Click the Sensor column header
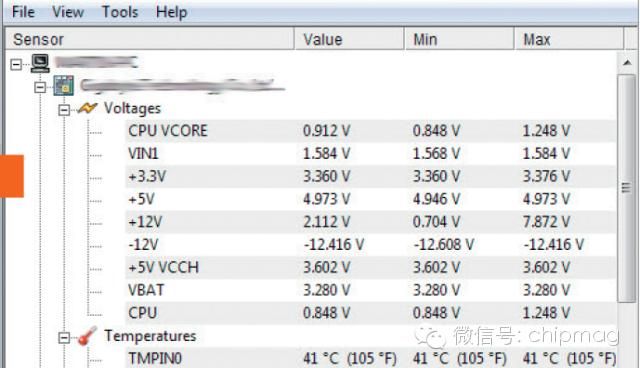The image size is (640, 368). (149, 39)
